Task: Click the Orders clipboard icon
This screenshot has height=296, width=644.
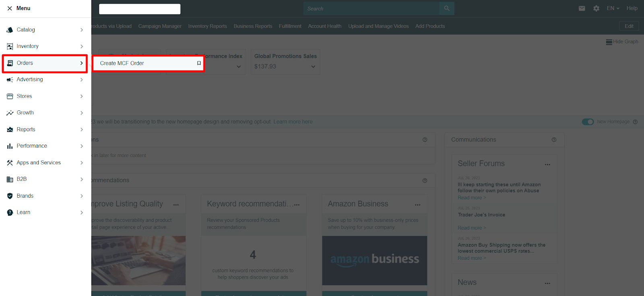Action: [10, 63]
